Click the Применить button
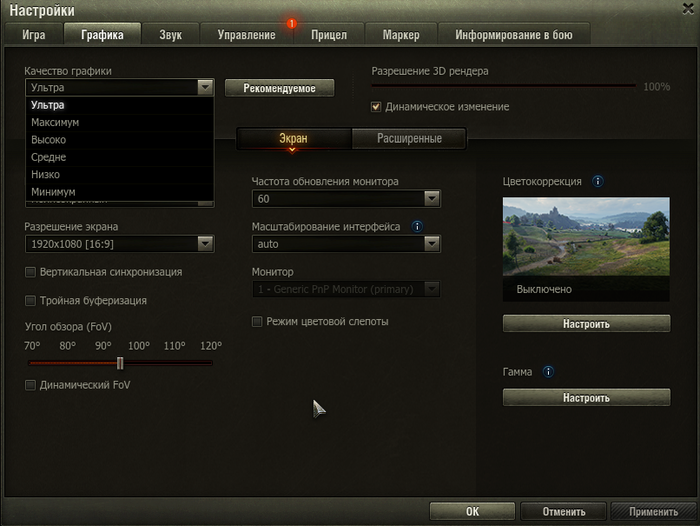This screenshot has height=526, width=700. (x=654, y=511)
